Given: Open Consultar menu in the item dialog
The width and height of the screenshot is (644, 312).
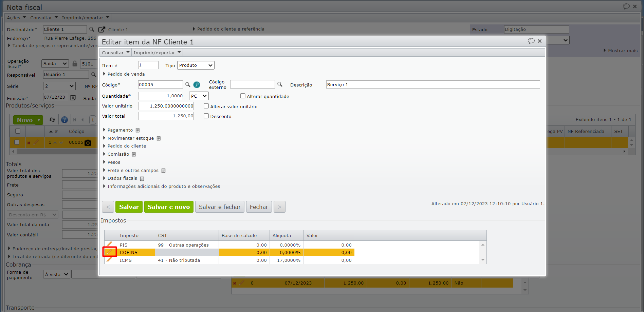Looking at the screenshot, I should coord(116,53).
